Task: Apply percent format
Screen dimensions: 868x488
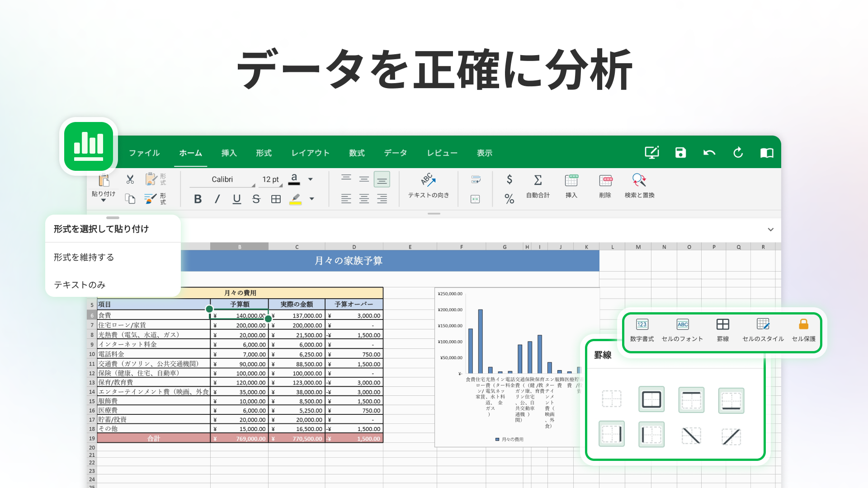Action: [x=509, y=199]
